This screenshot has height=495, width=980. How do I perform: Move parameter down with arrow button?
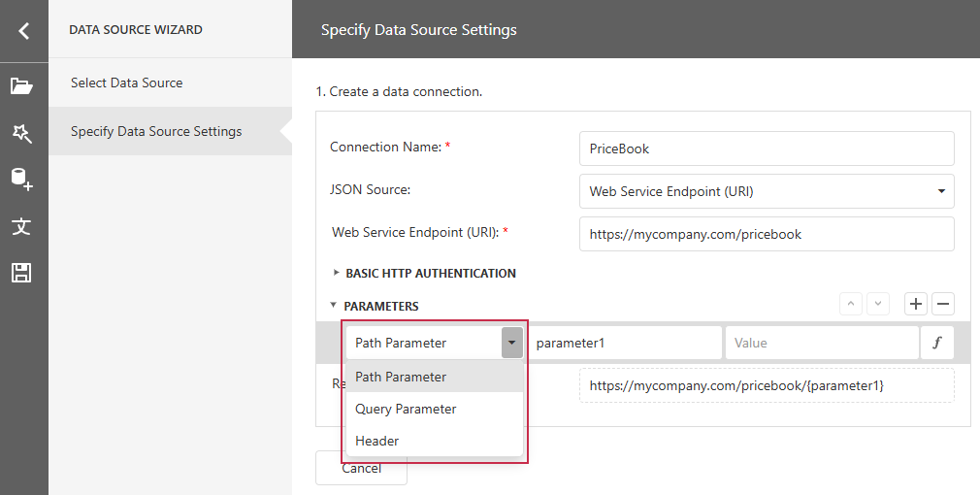(878, 304)
